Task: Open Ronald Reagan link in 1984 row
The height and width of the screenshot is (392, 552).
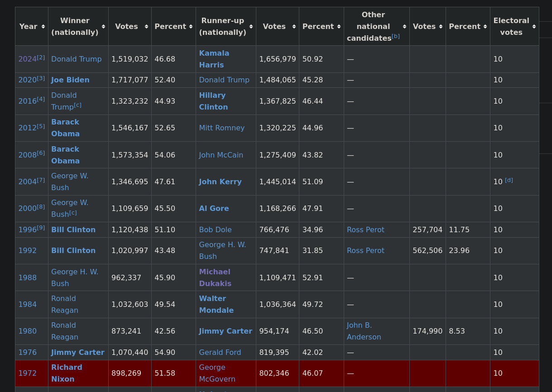Action: (x=65, y=305)
